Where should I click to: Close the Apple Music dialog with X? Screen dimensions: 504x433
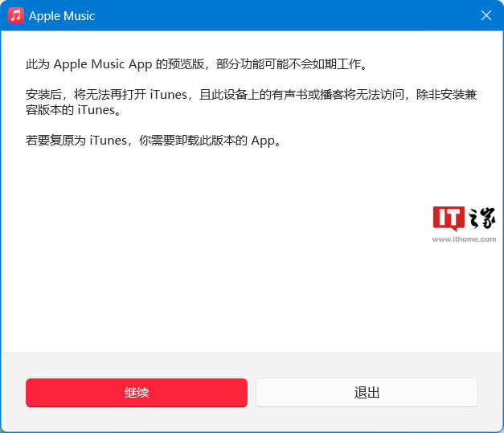pyautogui.click(x=486, y=15)
